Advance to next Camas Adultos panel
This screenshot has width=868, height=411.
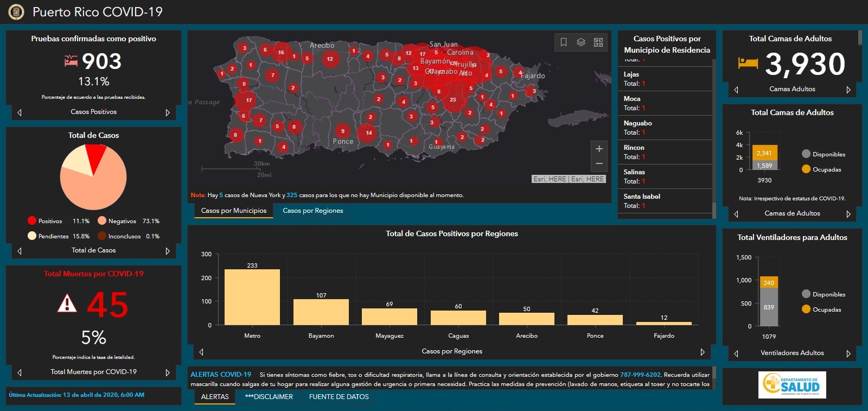click(x=848, y=90)
